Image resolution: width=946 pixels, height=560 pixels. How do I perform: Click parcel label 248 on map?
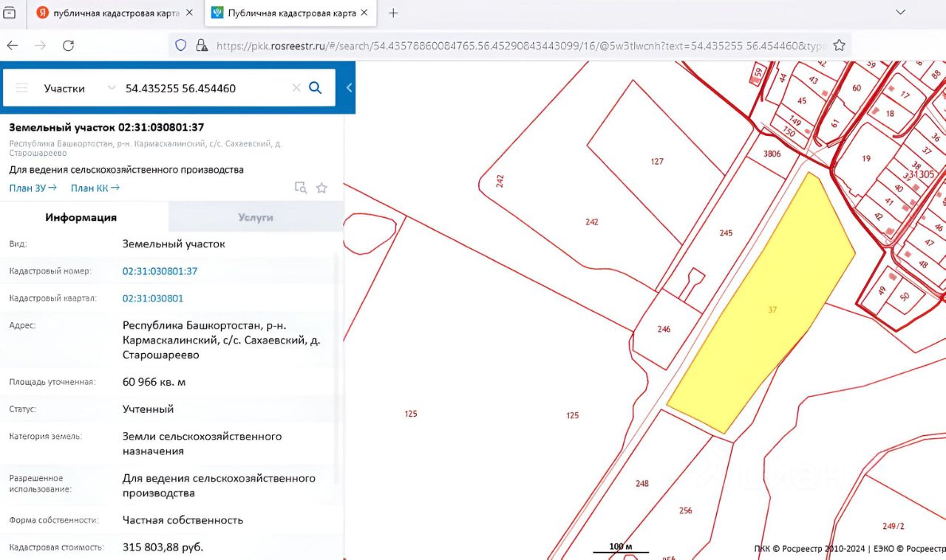click(x=642, y=483)
